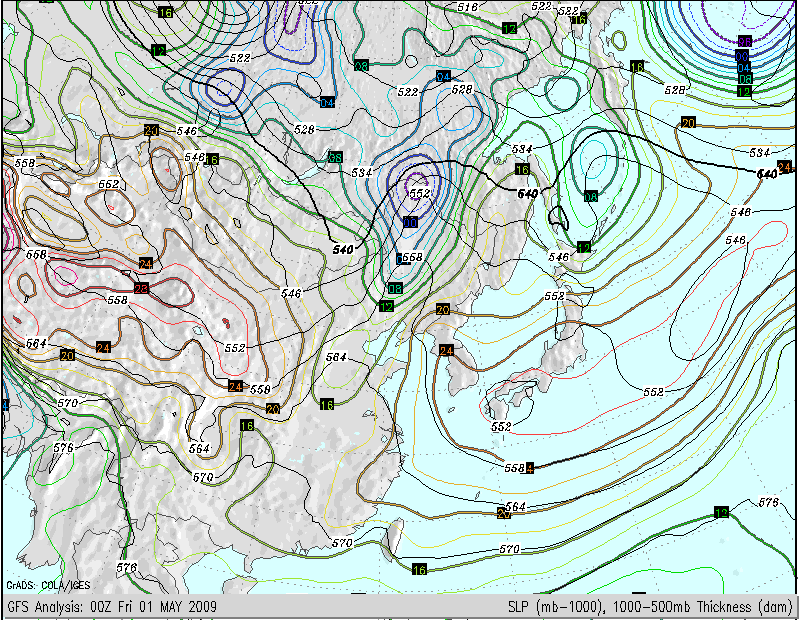Click the orange 24 box at the right edge

(784, 166)
